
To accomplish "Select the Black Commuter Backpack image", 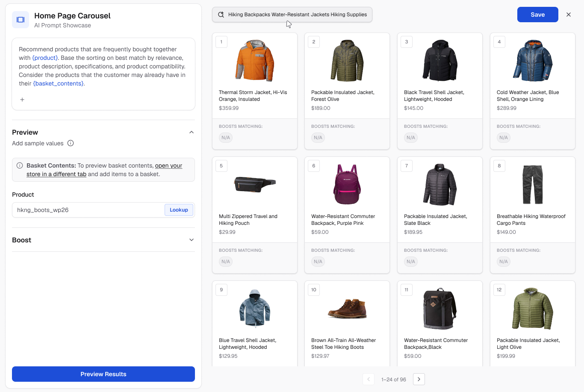I will (440, 309).
